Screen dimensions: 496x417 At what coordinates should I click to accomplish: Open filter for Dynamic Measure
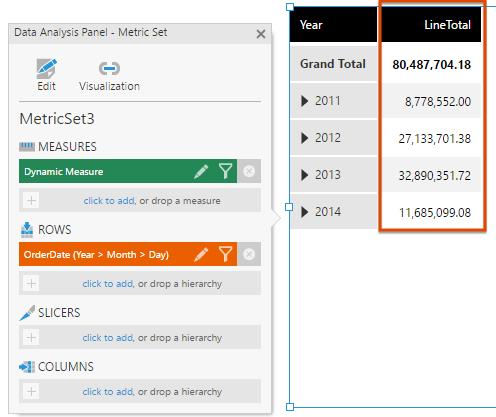[x=226, y=171]
